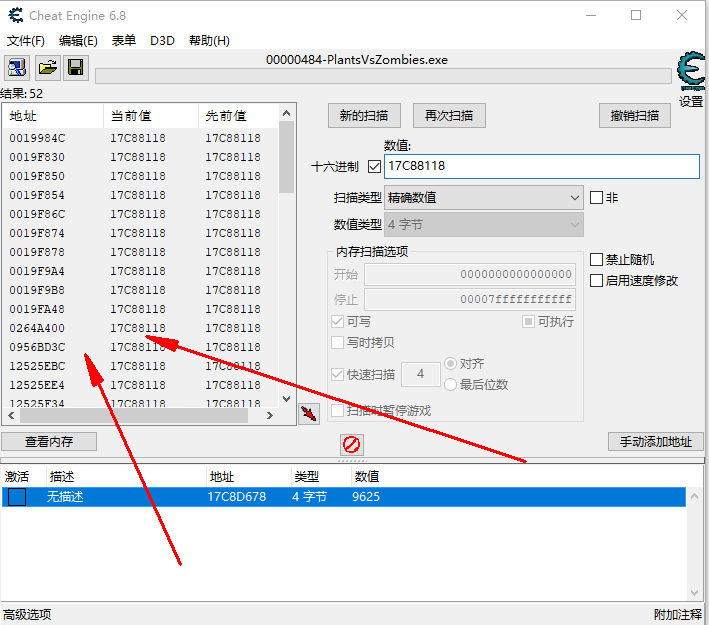
Task: Open the 扫描类型 精确数值 dropdown
Action: 483,198
